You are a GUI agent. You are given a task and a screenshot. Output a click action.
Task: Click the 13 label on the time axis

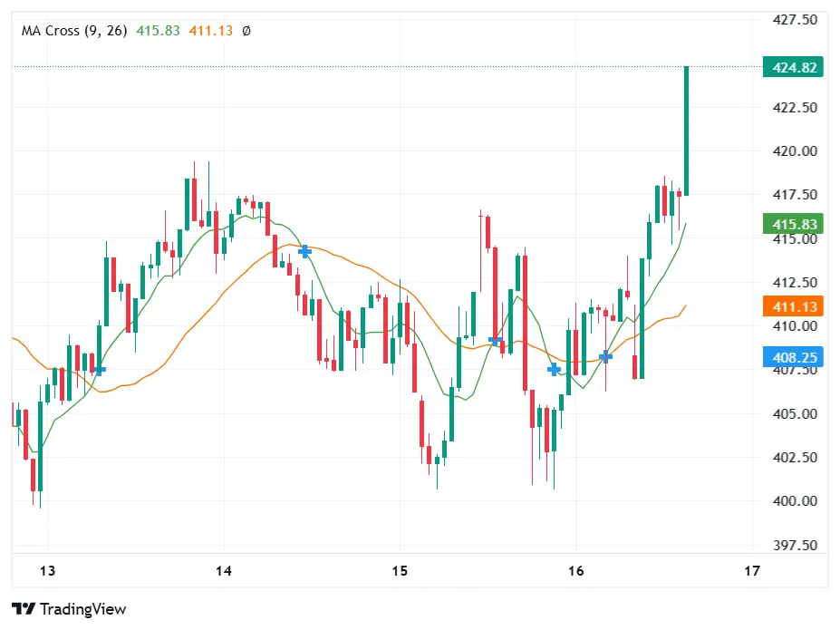point(47,571)
